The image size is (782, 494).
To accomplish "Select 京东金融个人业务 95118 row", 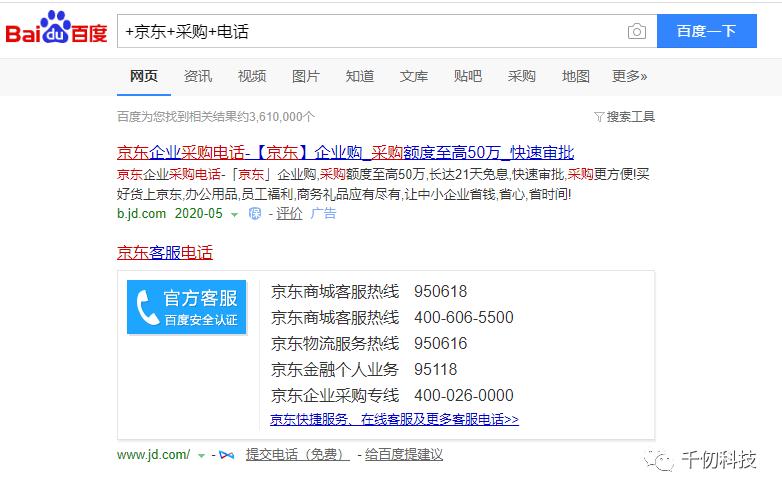I will (364, 369).
